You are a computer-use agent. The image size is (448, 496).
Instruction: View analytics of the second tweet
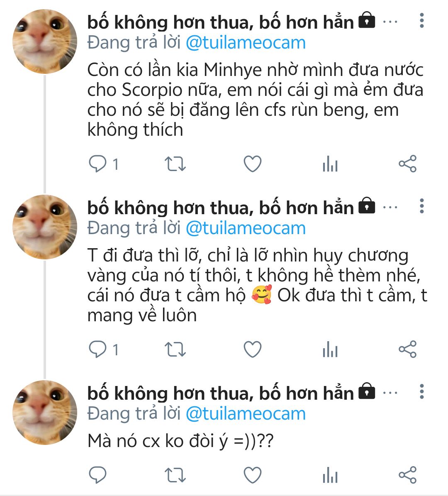tap(330, 350)
